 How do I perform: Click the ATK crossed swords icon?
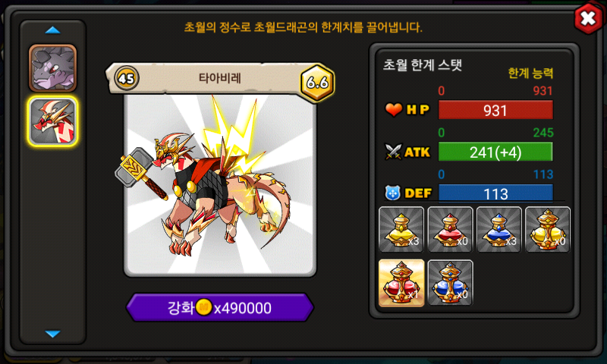(x=393, y=152)
